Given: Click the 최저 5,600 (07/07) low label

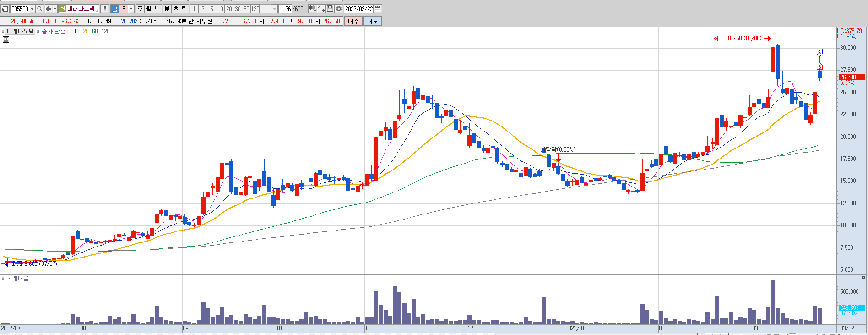Looking at the screenshot, I should (x=34, y=264).
